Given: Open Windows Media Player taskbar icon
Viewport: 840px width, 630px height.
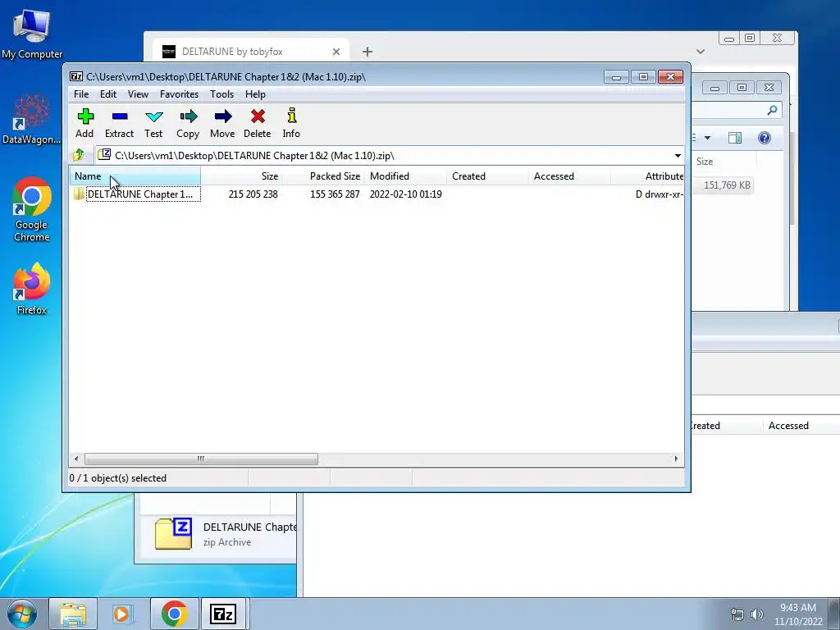Looking at the screenshot, I should click(x=121, y=614).
